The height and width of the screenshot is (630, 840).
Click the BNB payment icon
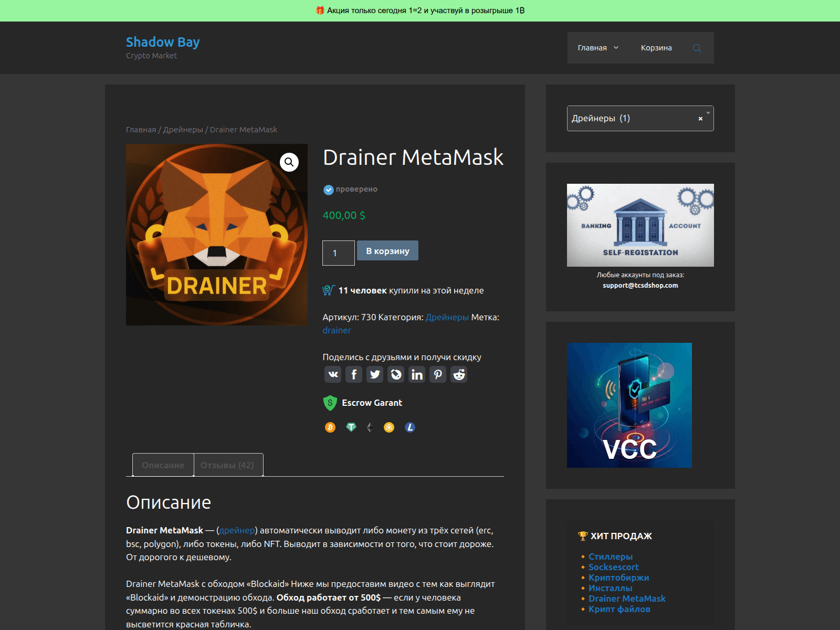pyautogui.click(x=389, y=427)
